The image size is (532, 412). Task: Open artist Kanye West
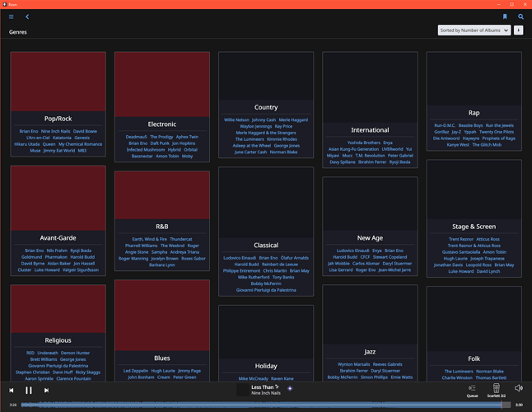click(458, 145)
